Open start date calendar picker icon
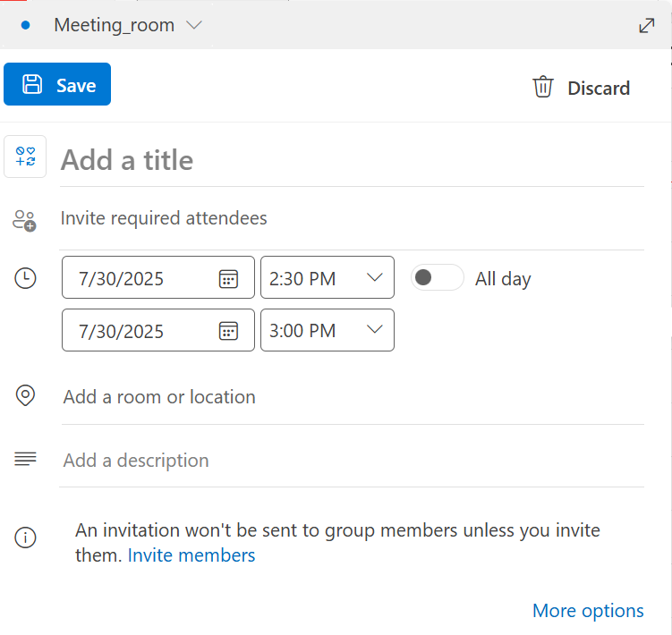The width and height of the screenshot is (672, 635). pos(228,279)
